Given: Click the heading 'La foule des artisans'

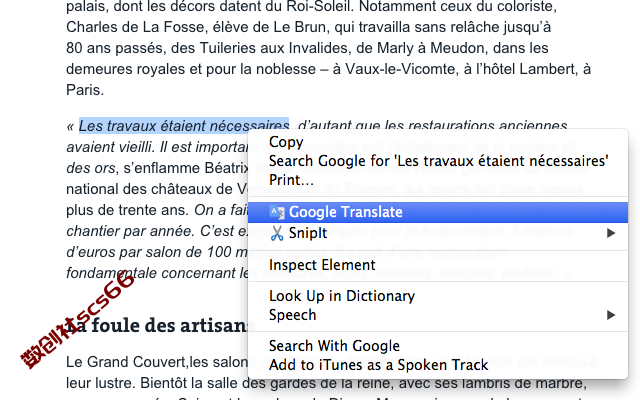Looking at the screenshot, I should click(x=160, y=326).
